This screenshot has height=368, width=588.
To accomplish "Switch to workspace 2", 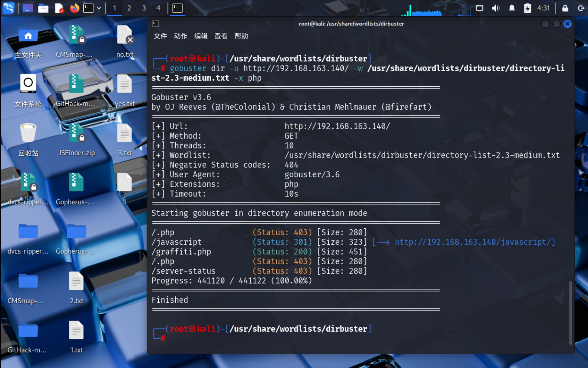I will [x=129, y=8].
